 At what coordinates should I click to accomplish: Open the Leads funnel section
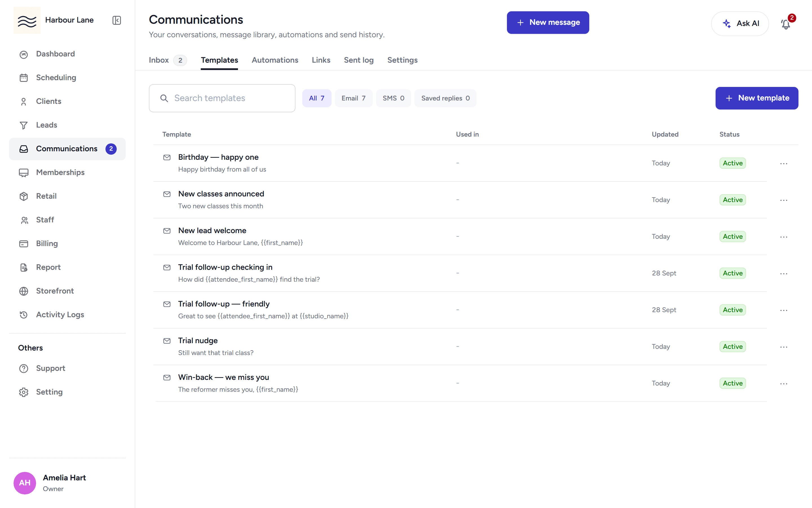(67, 125)
